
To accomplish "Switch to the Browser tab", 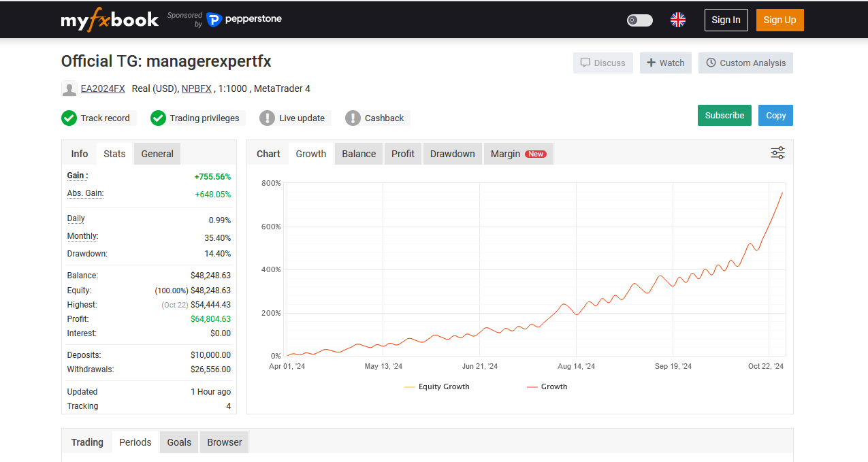I will click(225, 442).
